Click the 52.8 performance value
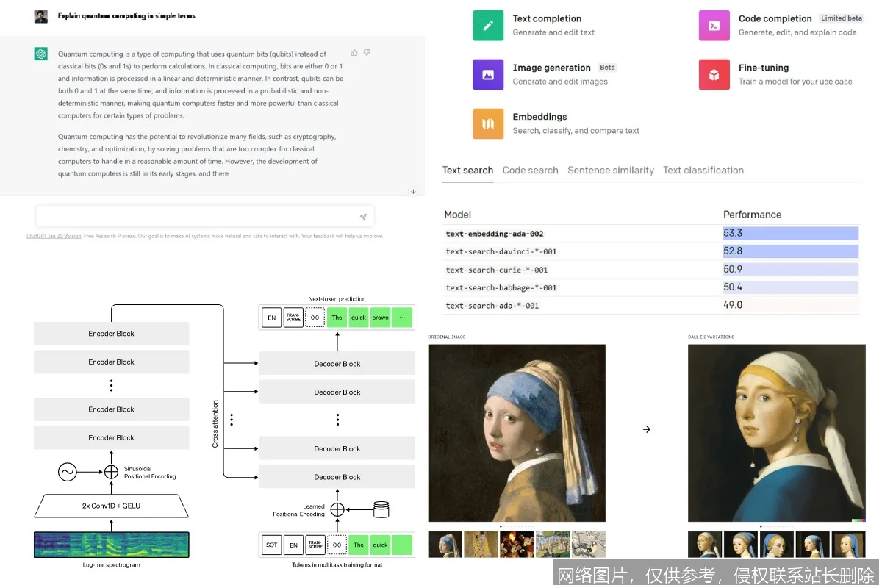The width and height of the screenshot is (882, 588). pyautogui.click(x=733, y=251)
